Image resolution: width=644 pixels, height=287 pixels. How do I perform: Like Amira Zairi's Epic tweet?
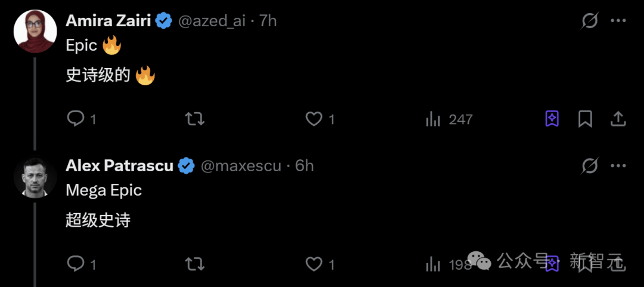[314, 119]
